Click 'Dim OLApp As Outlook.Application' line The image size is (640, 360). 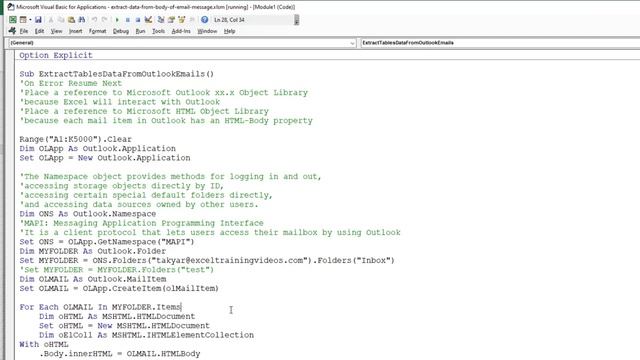coord(98,149)
